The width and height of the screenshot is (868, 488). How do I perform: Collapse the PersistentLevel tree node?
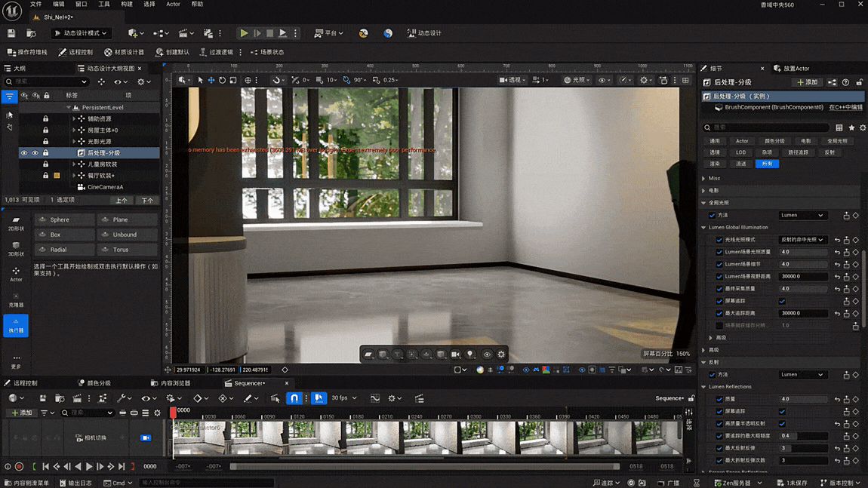[69, 107]
